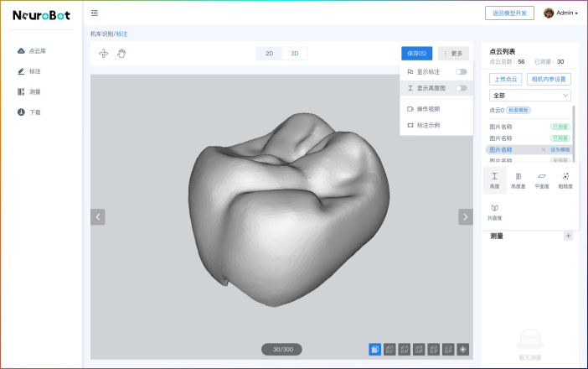Activate the 3D move/rotate tool
The height and width of the screenshot is (369, 588).
tap(104, 54)
